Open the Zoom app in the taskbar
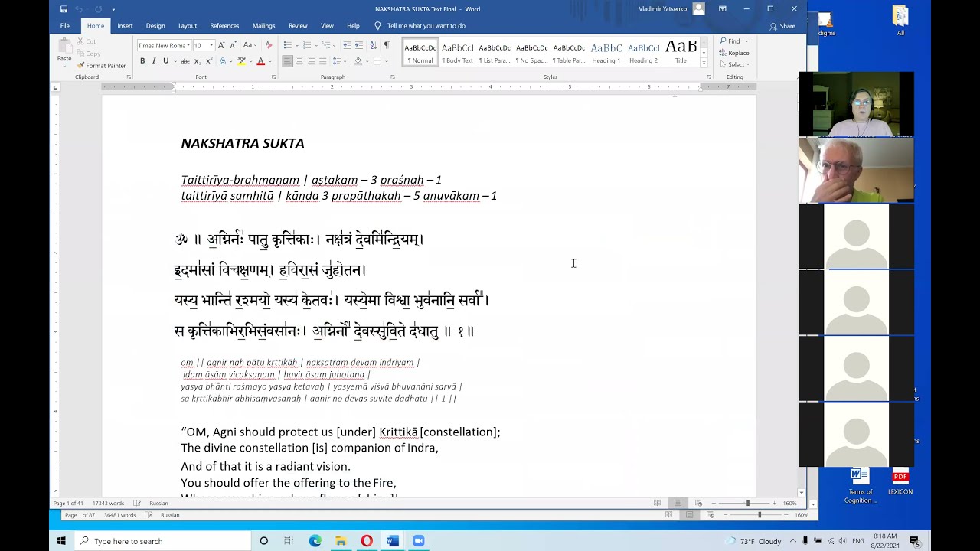The width and height of the screenshot is (980, 551). (419, 541)
